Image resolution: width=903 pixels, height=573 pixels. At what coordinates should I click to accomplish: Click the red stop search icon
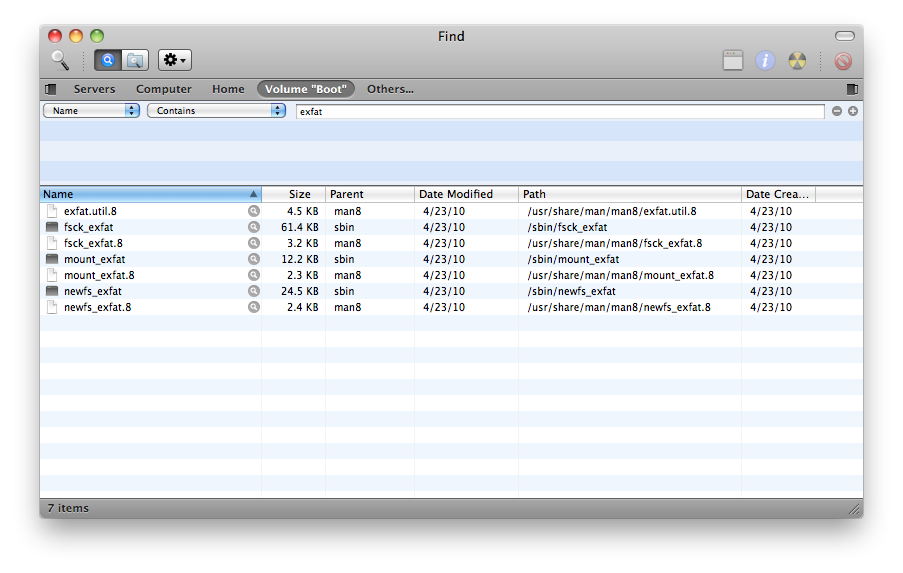(x=843, y=60)
